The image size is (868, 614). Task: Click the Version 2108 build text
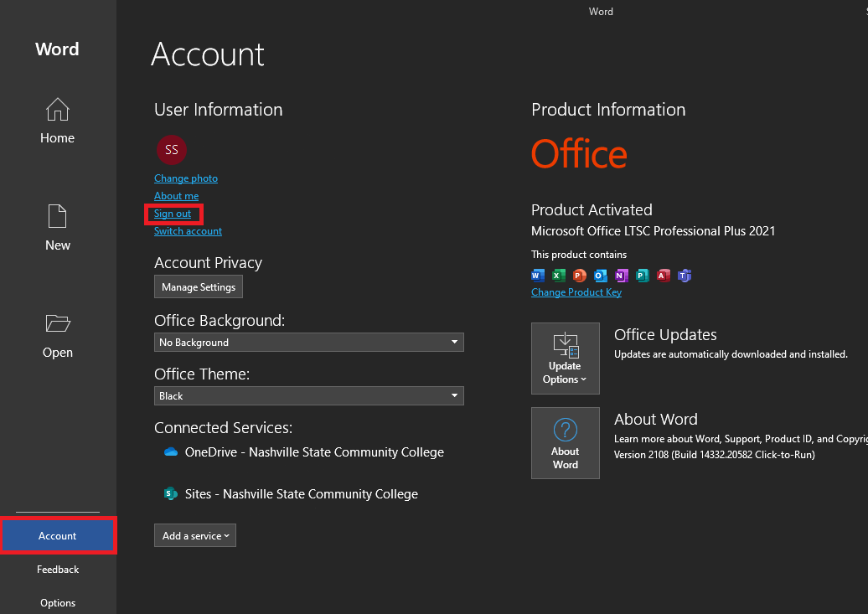(x=714, y=455)
